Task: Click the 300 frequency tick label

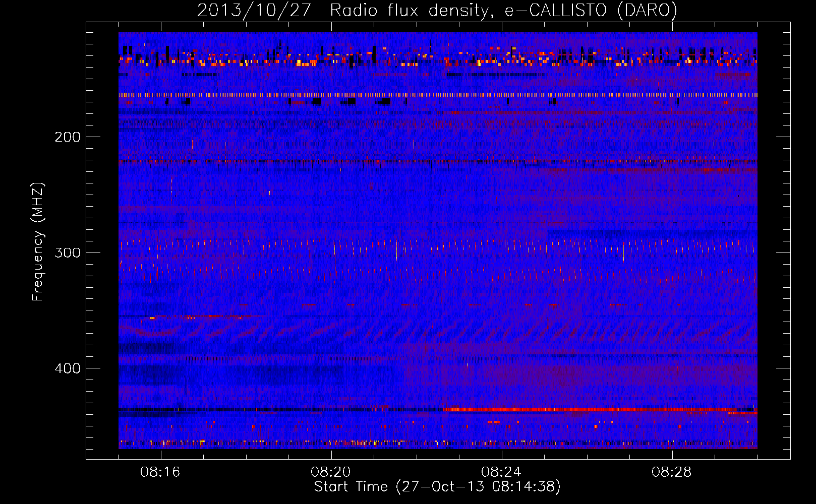Action: click(68, 253)
